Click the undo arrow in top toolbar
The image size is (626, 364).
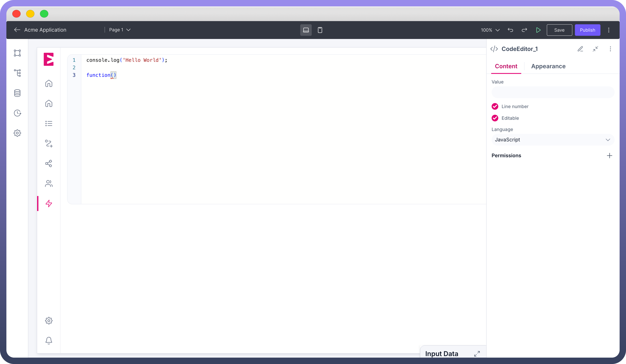[x=510, y=30]
